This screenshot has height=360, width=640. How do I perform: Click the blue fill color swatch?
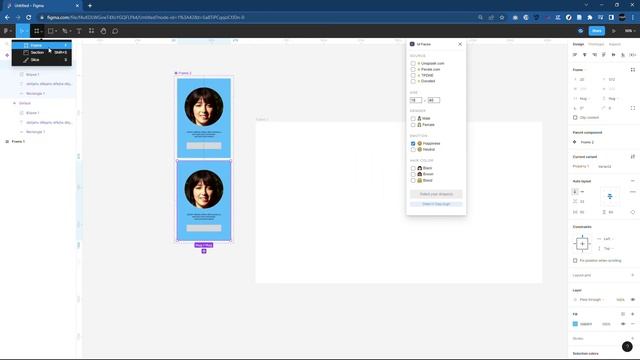tap(575, 324)
